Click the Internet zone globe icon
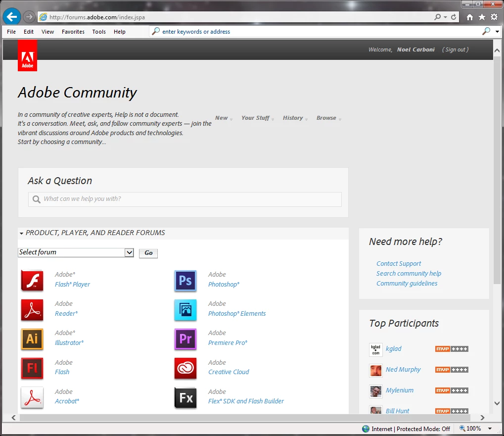504x436 pixels. pyautogui.click(x=366, y=429)
